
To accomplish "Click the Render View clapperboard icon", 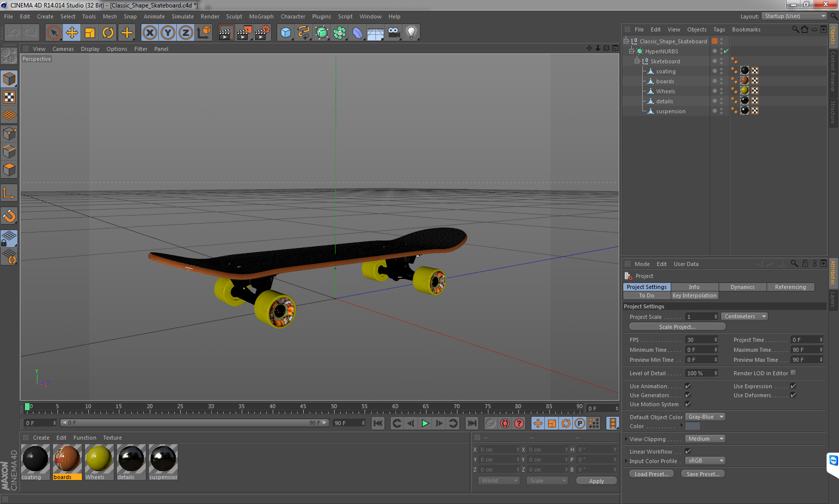I will [x=226, y=33].
